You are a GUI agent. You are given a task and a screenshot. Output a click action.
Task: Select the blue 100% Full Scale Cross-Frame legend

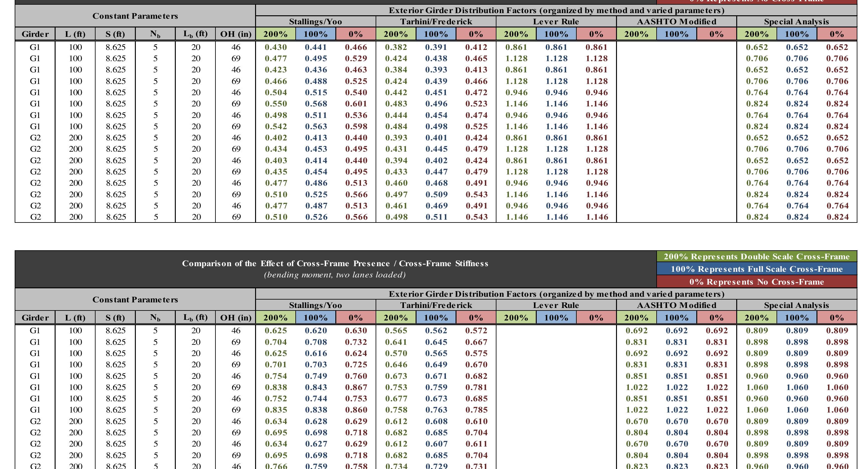coord(757,269)
